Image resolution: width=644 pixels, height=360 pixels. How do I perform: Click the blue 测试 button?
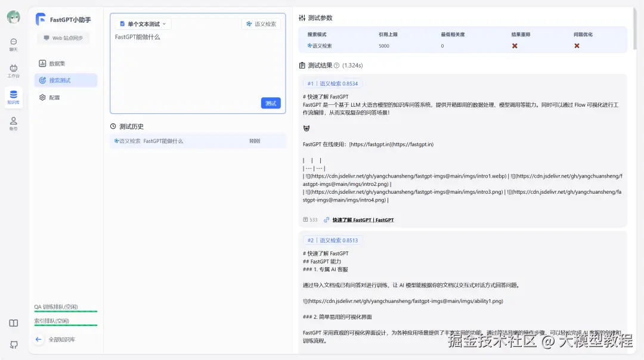click(x=271, y=103)
